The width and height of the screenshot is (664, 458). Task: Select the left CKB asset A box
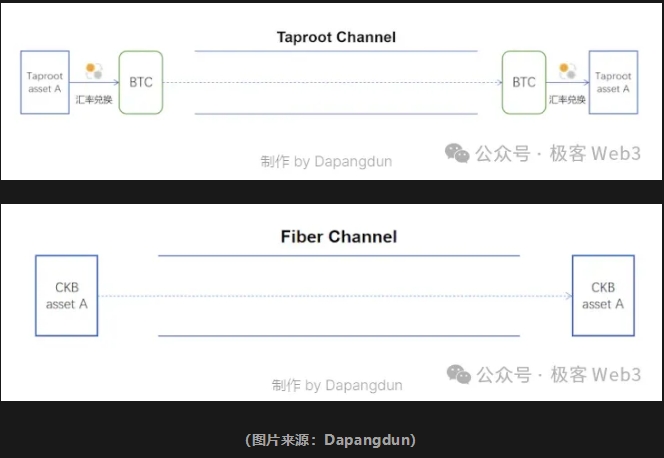pyautogui.click(x=66, y=295)
